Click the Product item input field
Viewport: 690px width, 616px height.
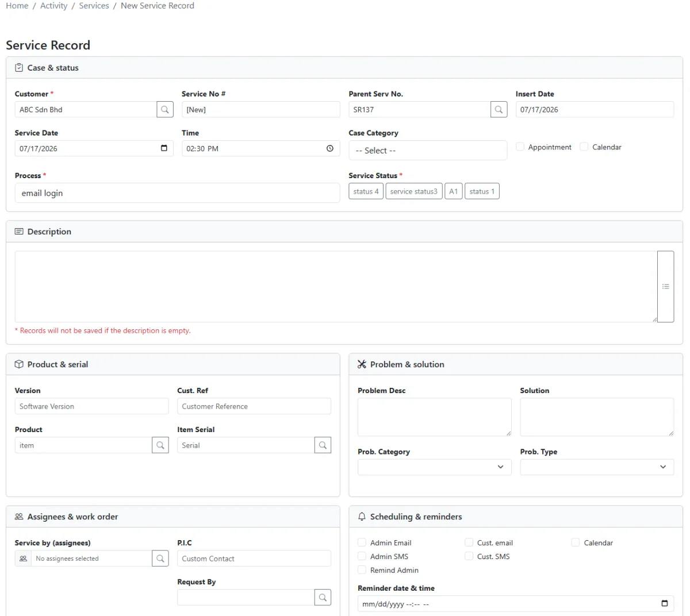(83, 445)
